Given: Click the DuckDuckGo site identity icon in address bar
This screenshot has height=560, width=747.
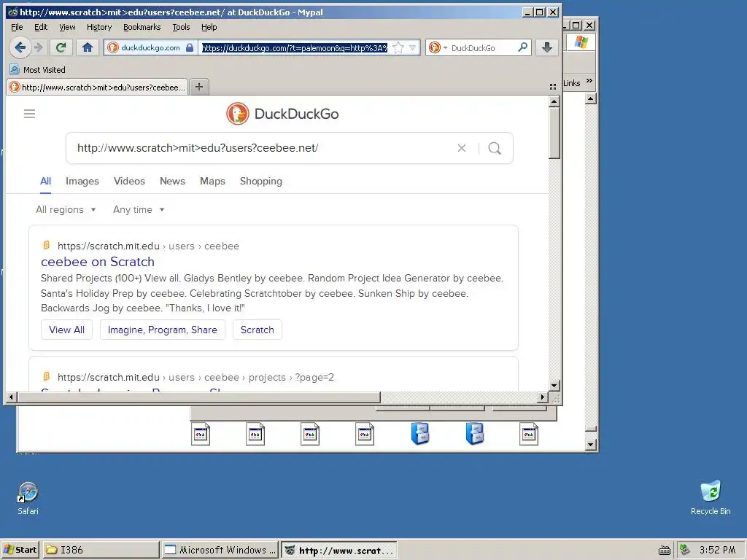Looking at the screenshot, I should pos(113,47).
